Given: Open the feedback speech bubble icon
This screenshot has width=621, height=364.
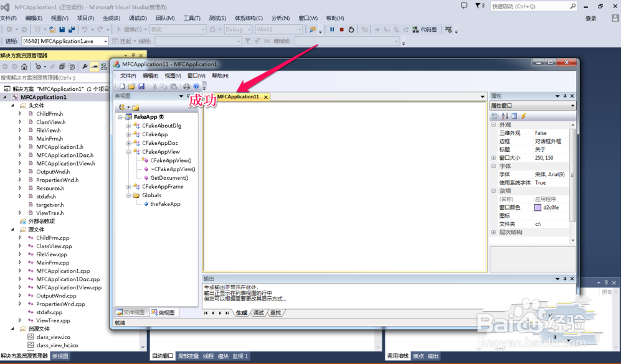Looking at the screenshot, I should click(x=464, y=6).
